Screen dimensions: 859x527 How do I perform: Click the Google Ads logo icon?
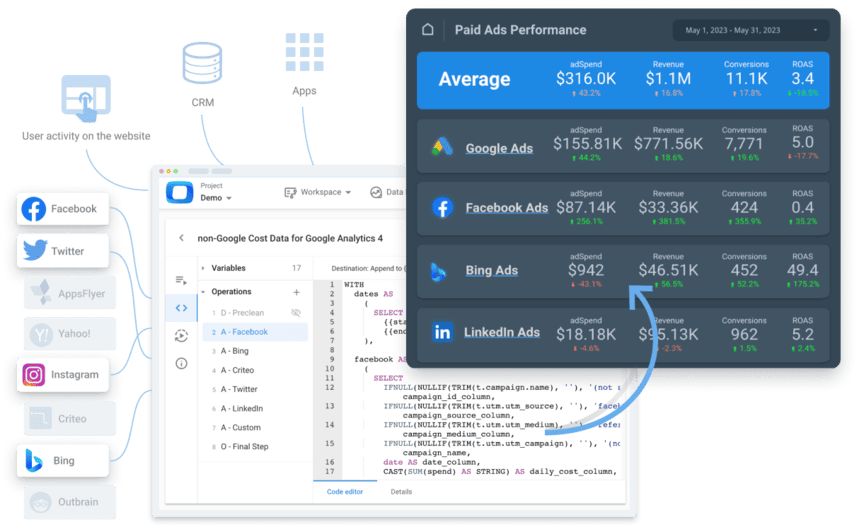pyautogui.click(x=442, y=146)
